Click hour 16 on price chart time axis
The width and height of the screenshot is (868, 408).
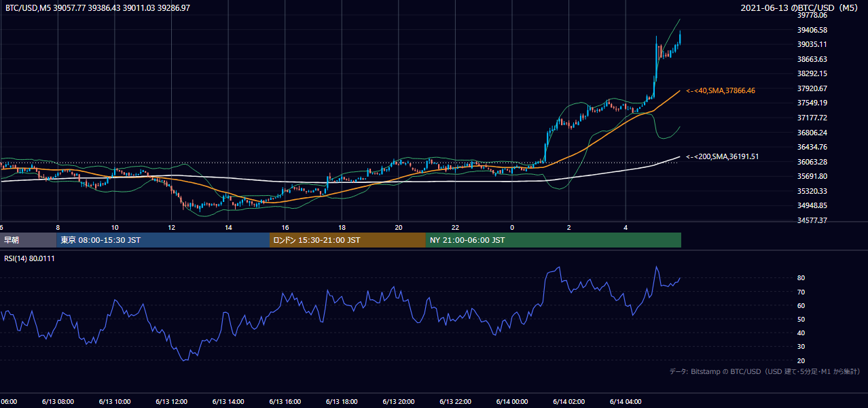pos(285,227)
